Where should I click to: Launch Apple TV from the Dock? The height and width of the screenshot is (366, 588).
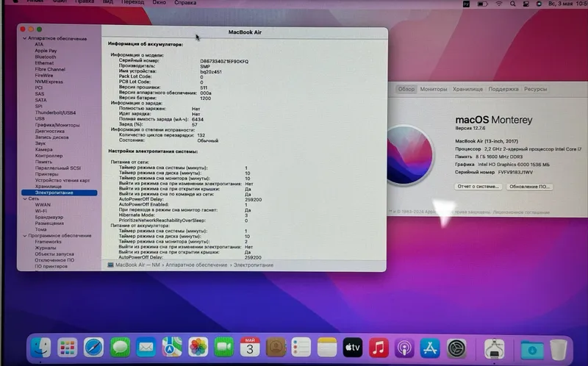coord(353,347)
